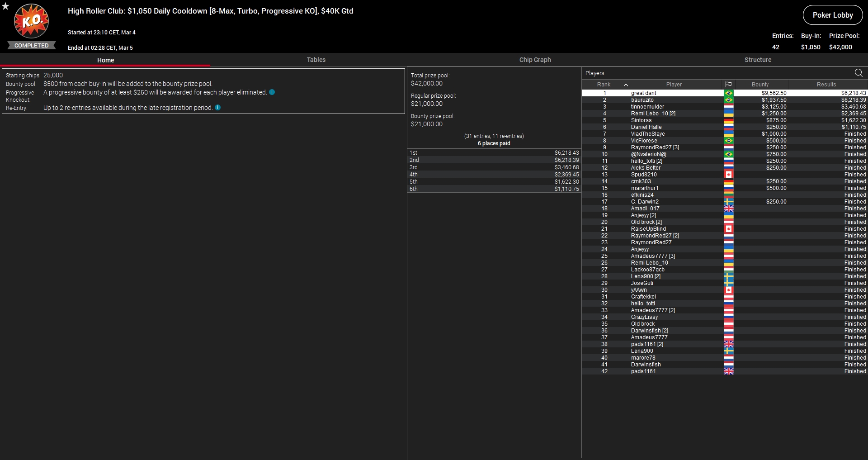Click Sweden flag beside Lena900 [2]

[728, 276]
